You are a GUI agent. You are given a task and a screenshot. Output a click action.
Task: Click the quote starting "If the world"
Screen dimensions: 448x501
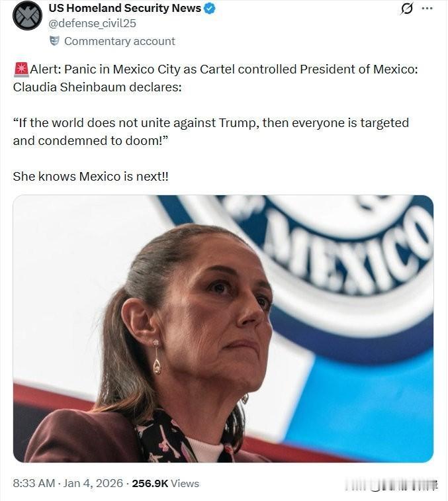[211, 132]
